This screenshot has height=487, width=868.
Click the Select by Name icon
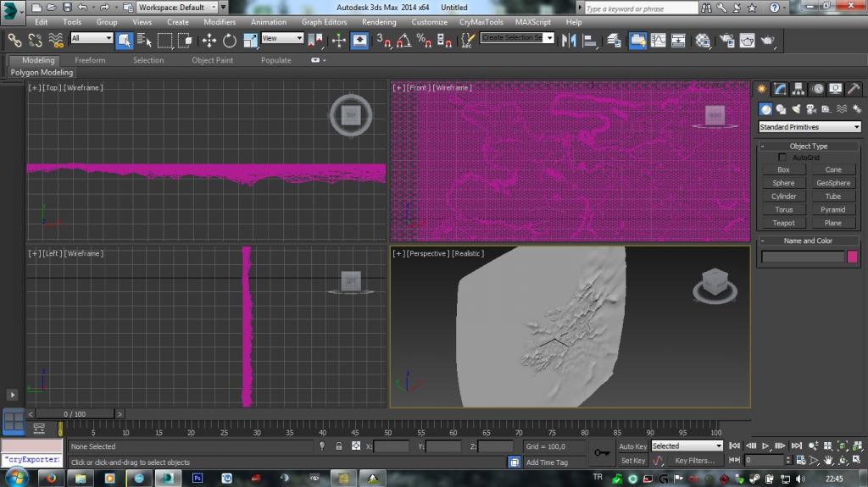point(144,41)
